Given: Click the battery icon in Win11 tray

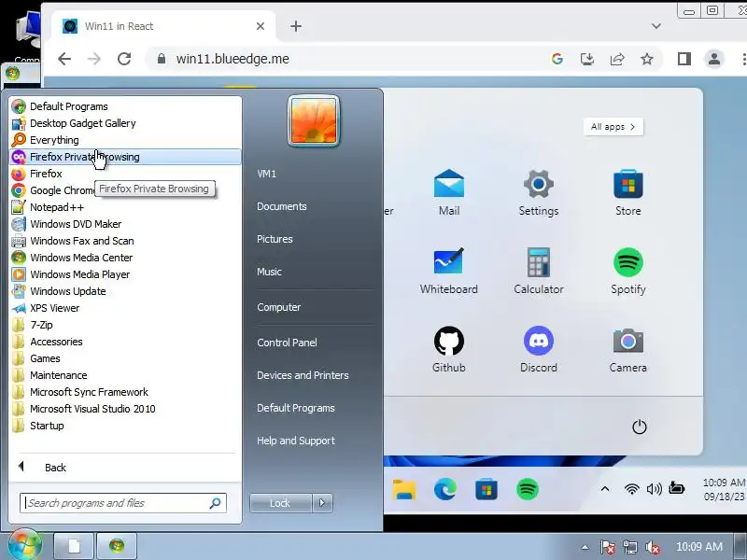Looking at the screenshot, I should 676,488.
